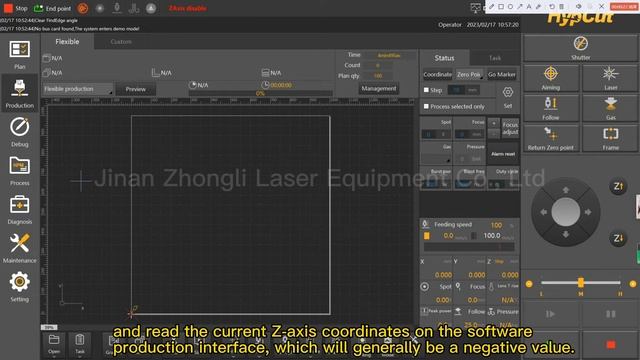Open the Gas type dropdown
The width and height of the screenshot is (640, 360).
pyautogui.click(x=436, y=159)
